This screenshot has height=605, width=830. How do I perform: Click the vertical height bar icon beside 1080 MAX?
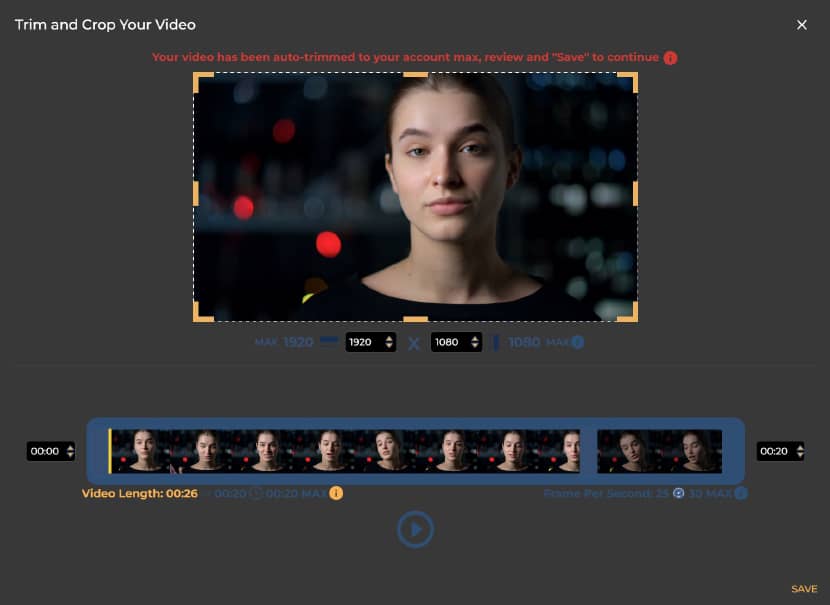496,342
